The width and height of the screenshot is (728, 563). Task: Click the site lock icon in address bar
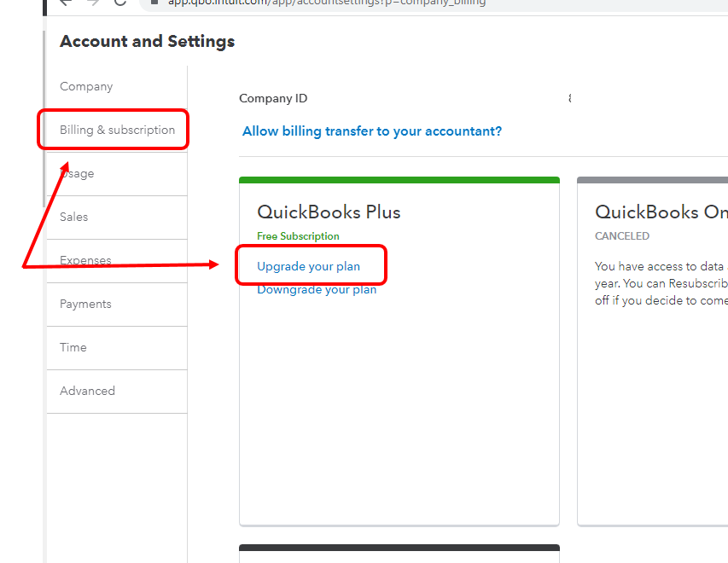[154, 3]
